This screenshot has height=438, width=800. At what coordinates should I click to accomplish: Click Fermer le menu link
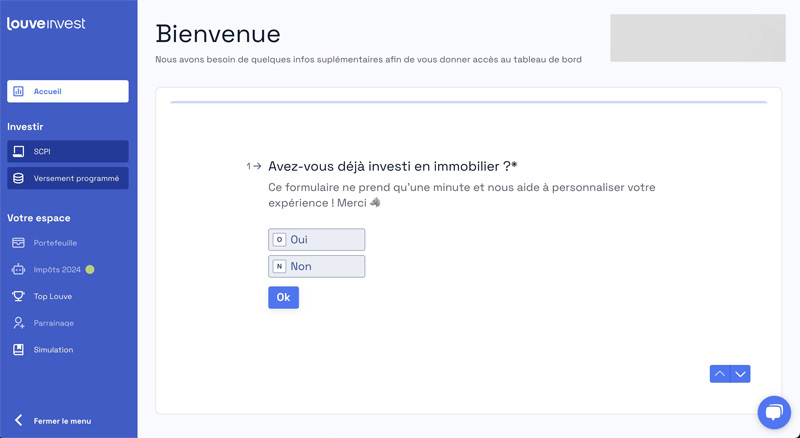62,421
